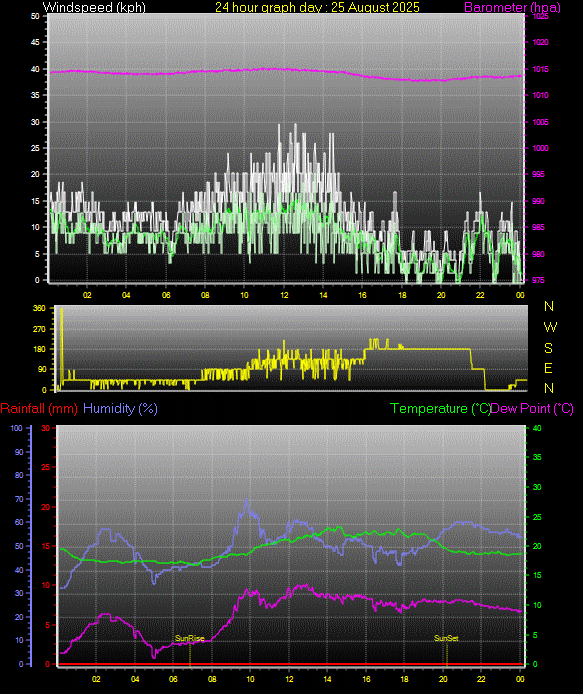Image resolution: width=583 pixels, height=694 pixels.
Task: Click the green 'Temperature (°C)' legend label
Action: tap(440, 408)
